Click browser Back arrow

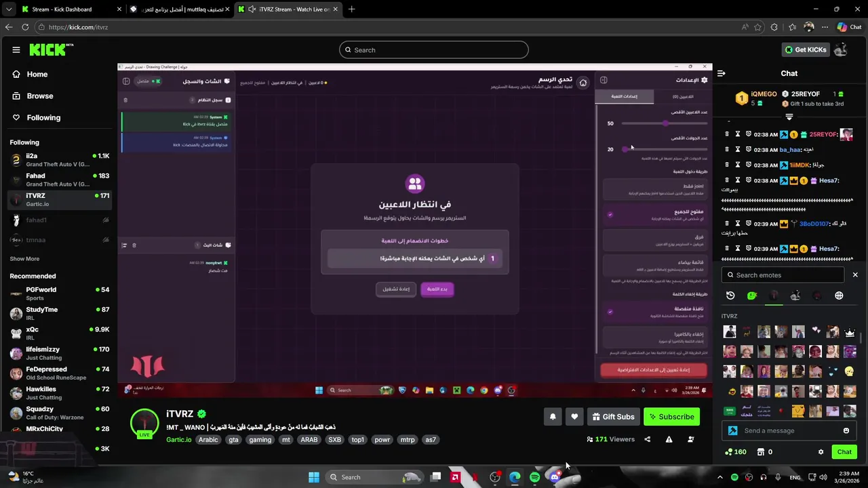[x=9, y=27]
